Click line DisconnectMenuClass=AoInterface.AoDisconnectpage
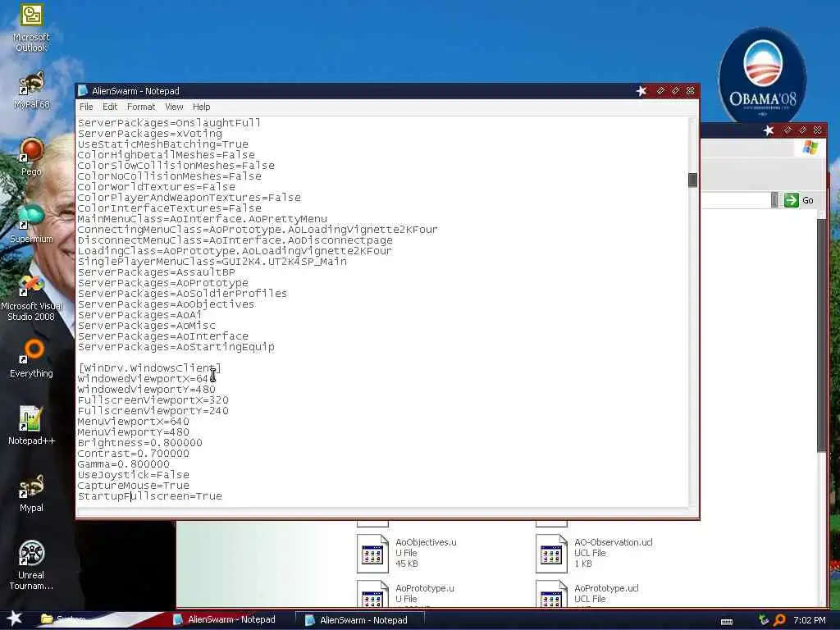This screenshot has width=840, height=630. (x=235, y=240)
